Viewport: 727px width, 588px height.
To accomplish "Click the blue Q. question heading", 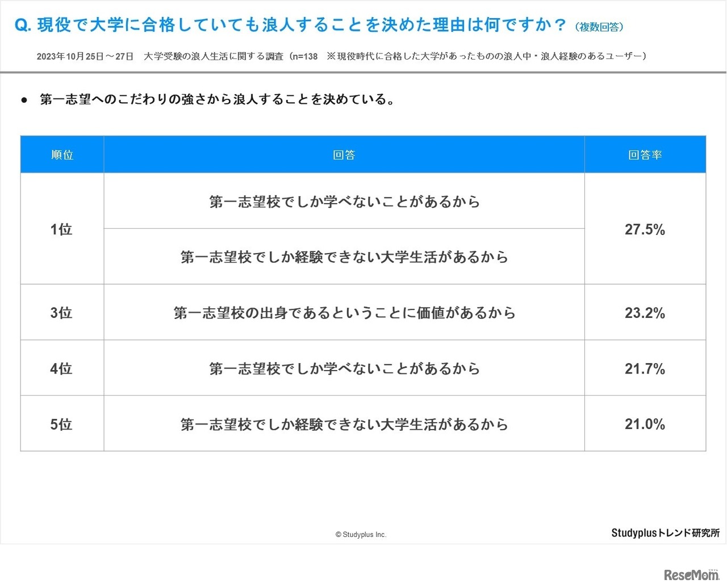I will 290,22.
